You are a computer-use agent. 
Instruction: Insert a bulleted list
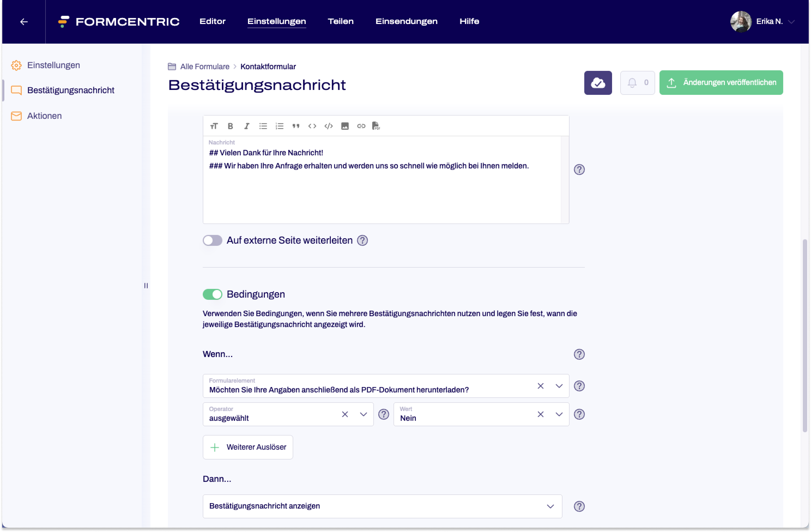coord(263,126)
